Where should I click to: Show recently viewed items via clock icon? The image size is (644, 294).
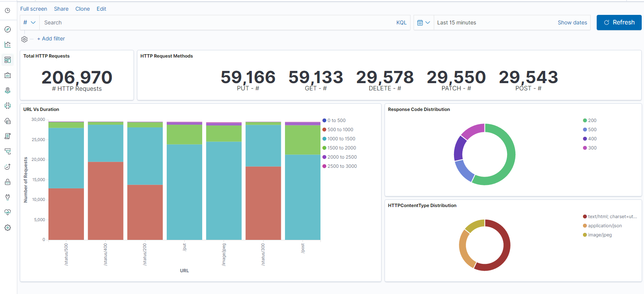(x=8, y=11)
